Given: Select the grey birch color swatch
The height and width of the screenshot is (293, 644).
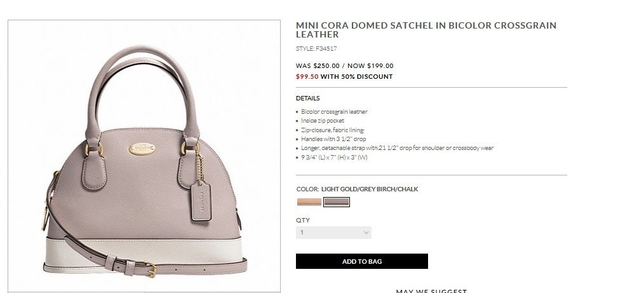Looking at the screenshot, I should 337,202.
